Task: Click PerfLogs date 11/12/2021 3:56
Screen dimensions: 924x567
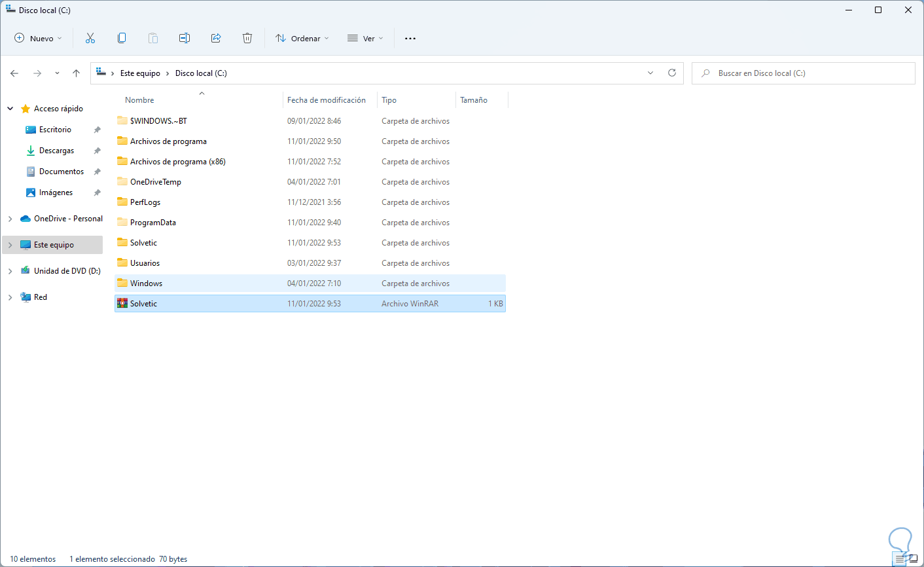Action: point(314,202)
